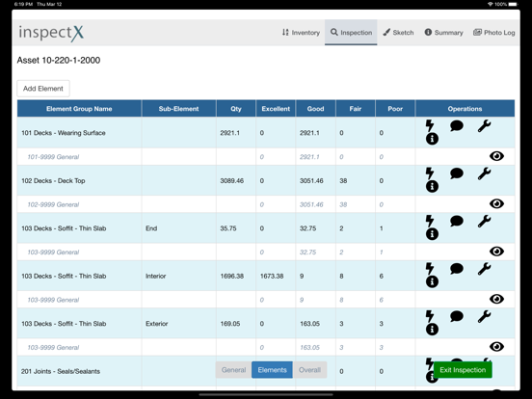Viewport: 532px width, 399px height.
Task: Open info icon for 102 Decks Deck Top
Action: click(432, 186)
